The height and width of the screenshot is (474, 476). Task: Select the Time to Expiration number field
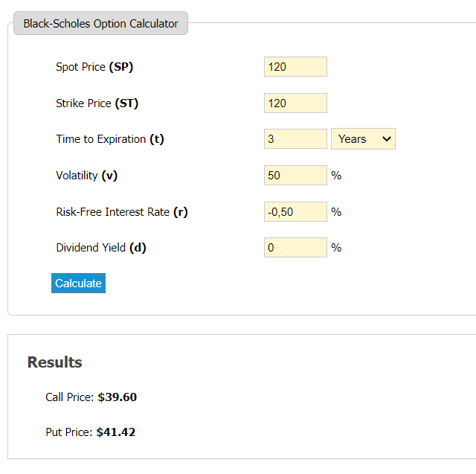pos(295,139)
